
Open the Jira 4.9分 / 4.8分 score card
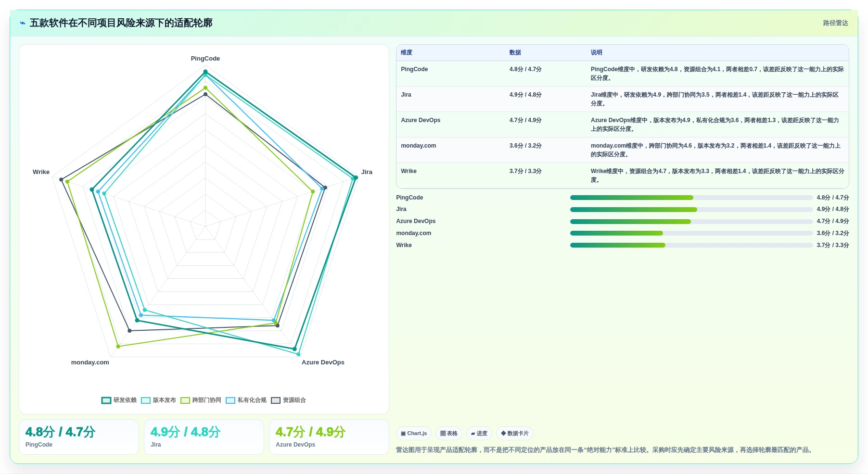pyautogui.click(x=204, y=437)
